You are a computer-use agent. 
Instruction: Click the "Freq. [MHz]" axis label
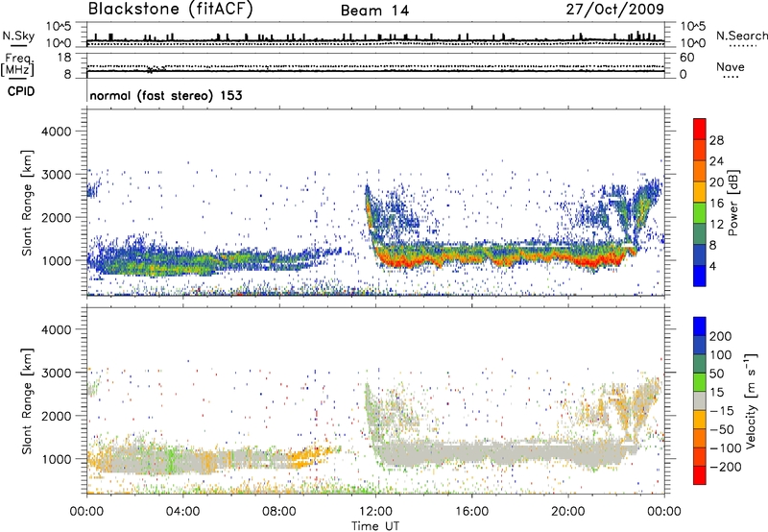coord(17,65)
